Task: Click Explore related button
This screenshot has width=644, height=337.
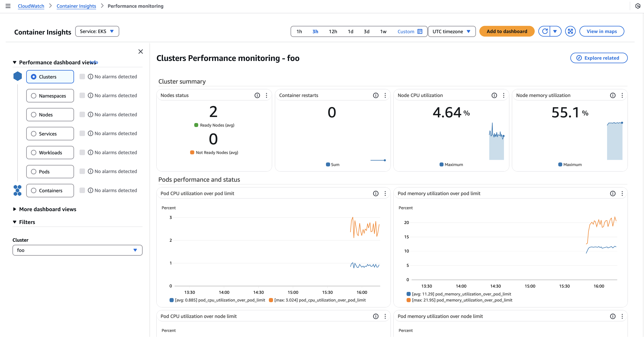Action: (599, 58)
